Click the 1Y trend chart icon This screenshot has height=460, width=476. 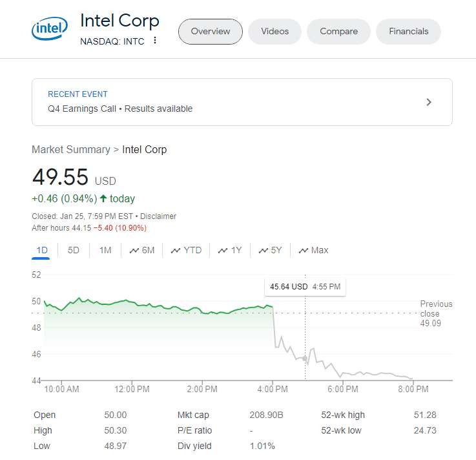coord(223,251)
